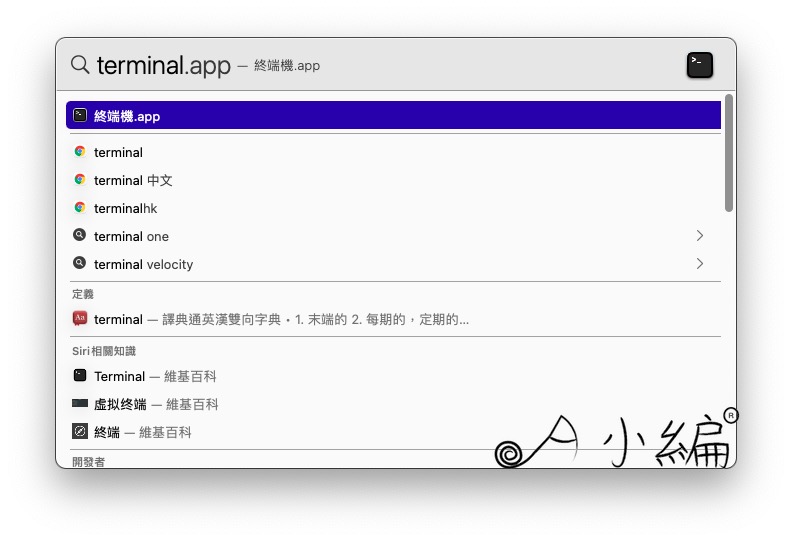This screenshot has height=542, width=792.
Task: Click the dictionary icon in 定義 section
Action: (80, 319)
